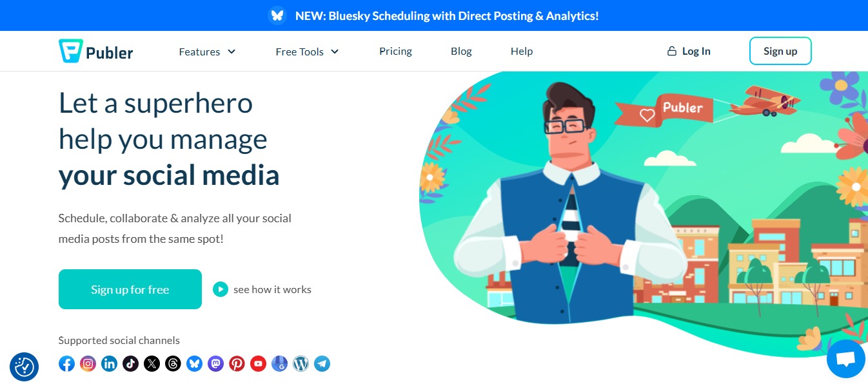
Task: Open the Telegram channel icon
Action: [322, 363]
